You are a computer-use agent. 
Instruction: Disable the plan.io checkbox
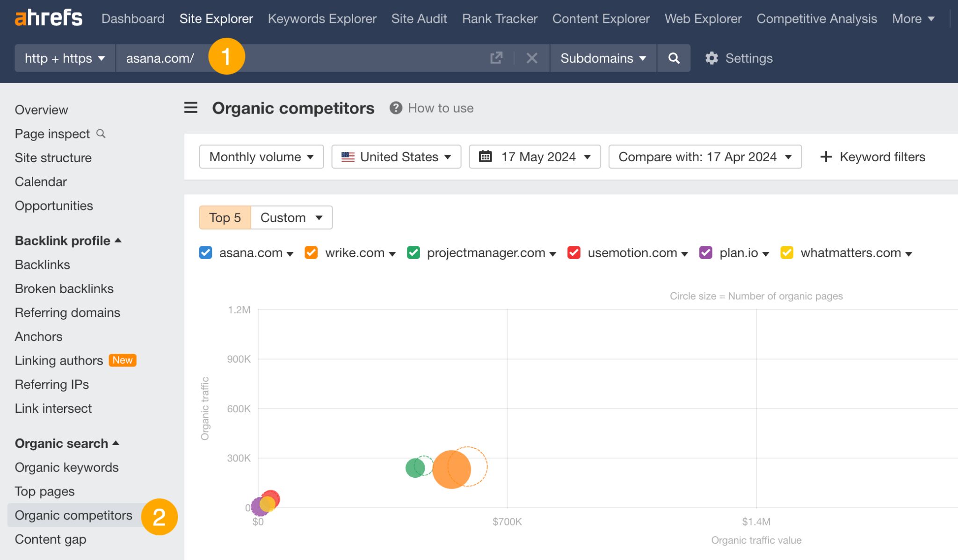pos(706,252)
